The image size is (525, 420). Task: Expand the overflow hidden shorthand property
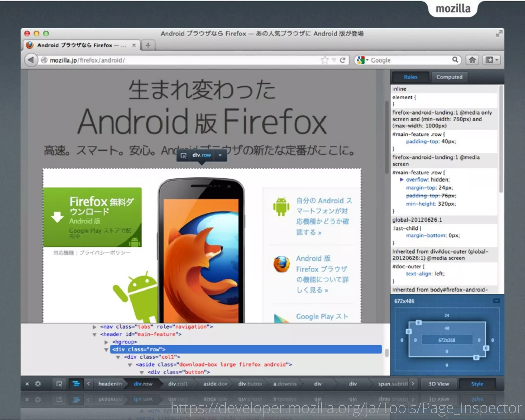pos(401,179)
